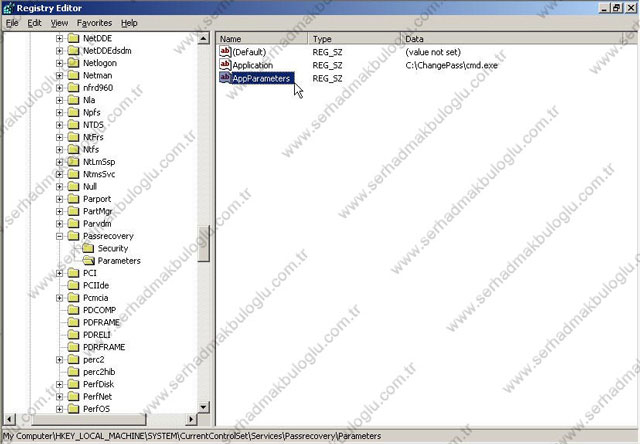
Task: Select the Netlogon key label
Action: coord(100,63)
